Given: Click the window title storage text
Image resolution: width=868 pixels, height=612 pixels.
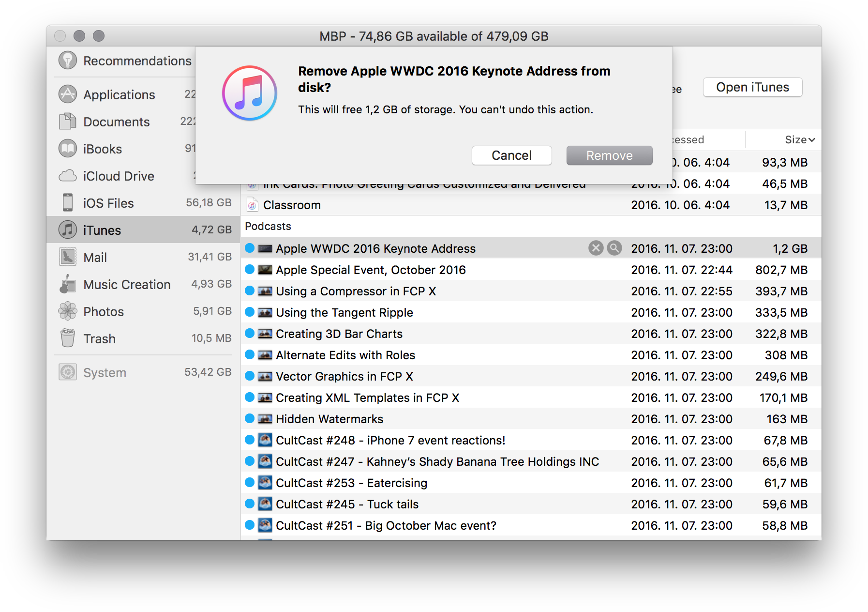Looking at the screenshot, I should [x=434, y=36].
